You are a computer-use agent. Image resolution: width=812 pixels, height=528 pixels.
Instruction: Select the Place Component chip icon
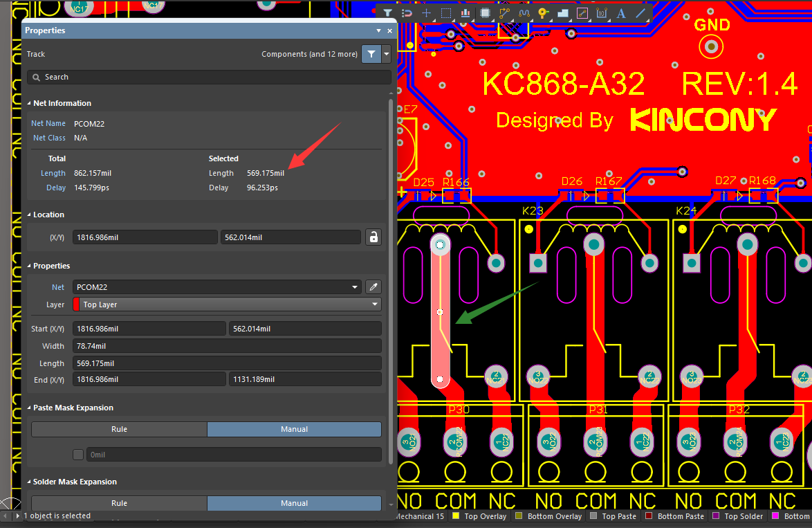coord(485,13)
